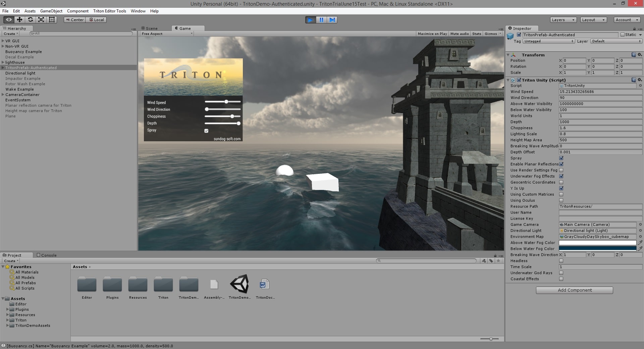Toggle TritonPrefab-Authenticated active checkbox
644x349 pixels.
click(x=519, y=35)
